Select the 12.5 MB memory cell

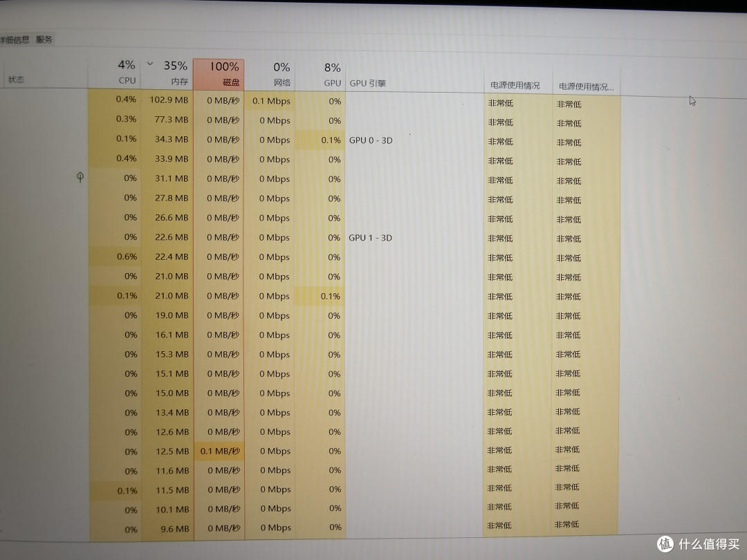(167, 451)
